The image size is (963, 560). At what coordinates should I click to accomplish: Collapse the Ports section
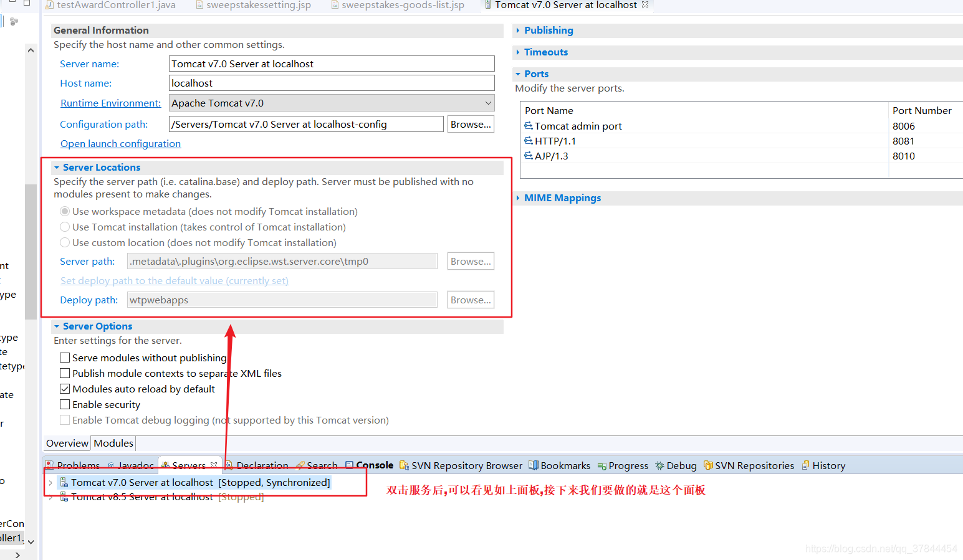[518, 74]
